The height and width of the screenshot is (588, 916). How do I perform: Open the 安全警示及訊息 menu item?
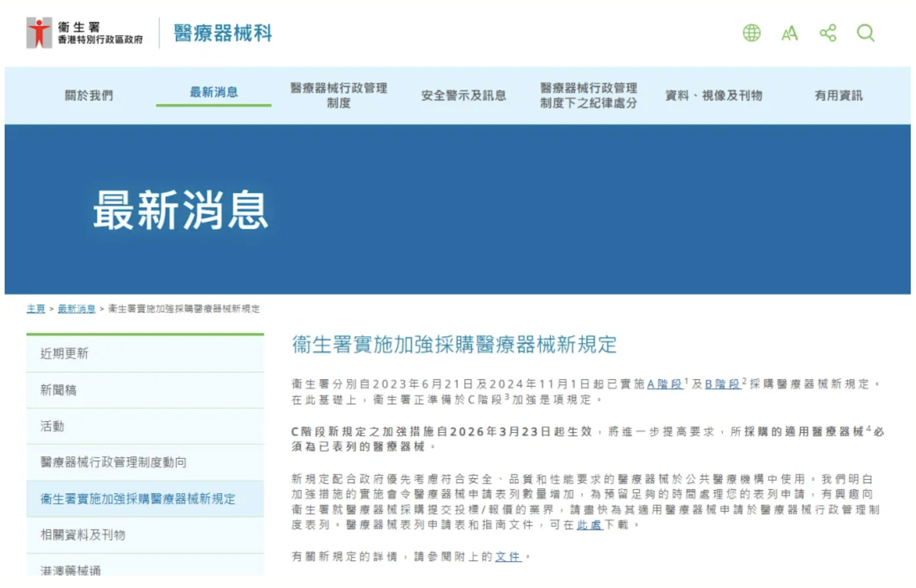[x=463, y=95]
